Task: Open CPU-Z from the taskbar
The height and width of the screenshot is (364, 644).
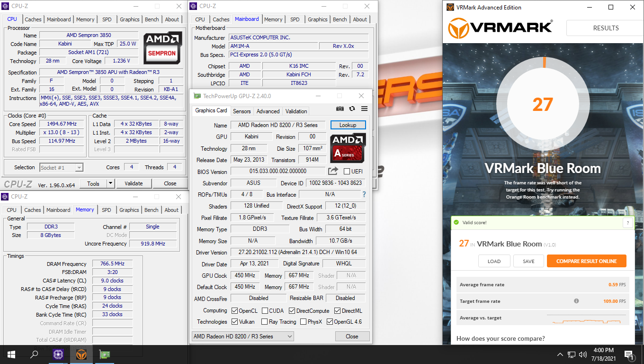Action: pos(58,354)
